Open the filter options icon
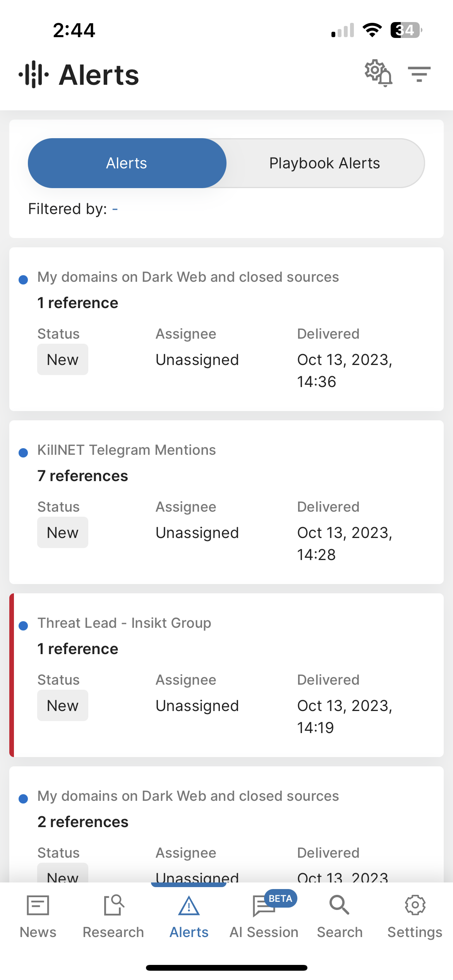Viewport: 453px width, 980px height. [x=419, y=74]
